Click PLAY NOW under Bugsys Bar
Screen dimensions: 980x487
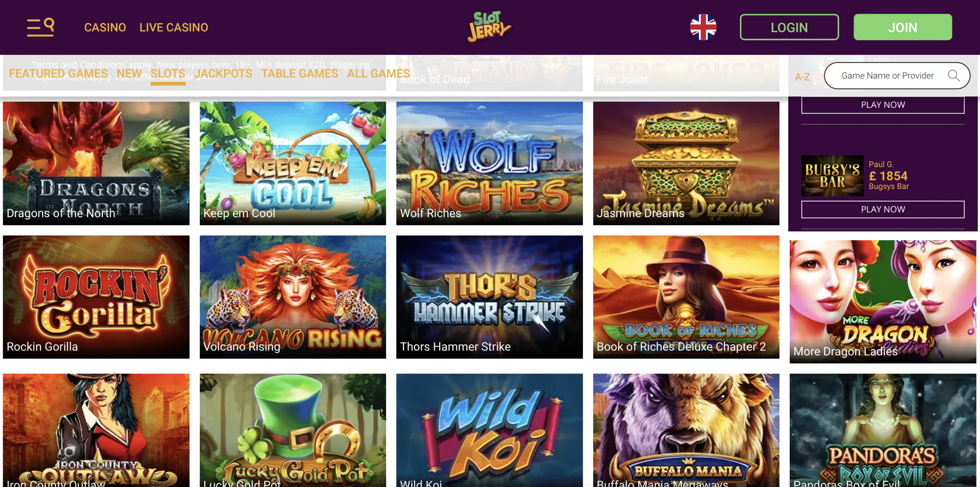pyautogui.click(x=883, y=209)
